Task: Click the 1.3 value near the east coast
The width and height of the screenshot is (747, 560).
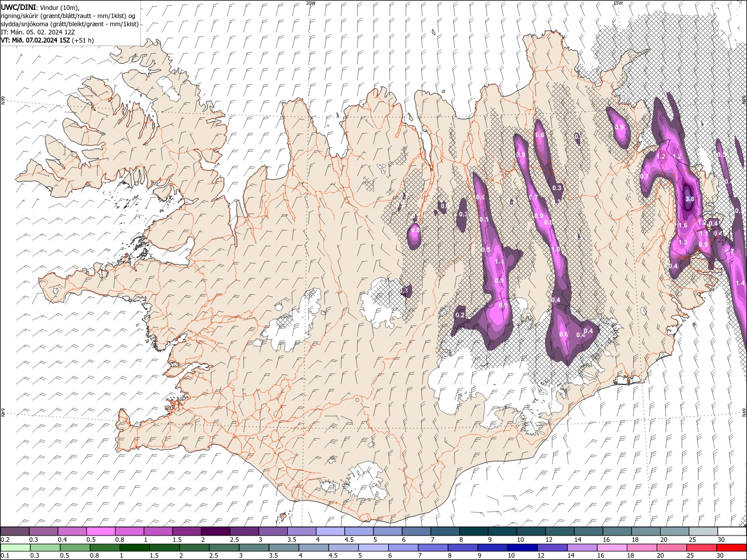Action: click(683, 242)
